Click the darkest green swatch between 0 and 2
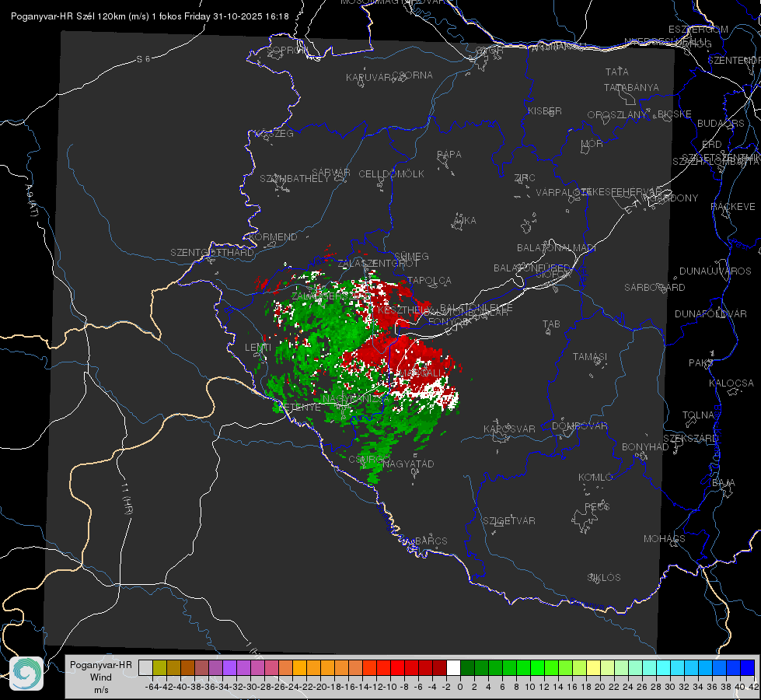 coord(467,667)
